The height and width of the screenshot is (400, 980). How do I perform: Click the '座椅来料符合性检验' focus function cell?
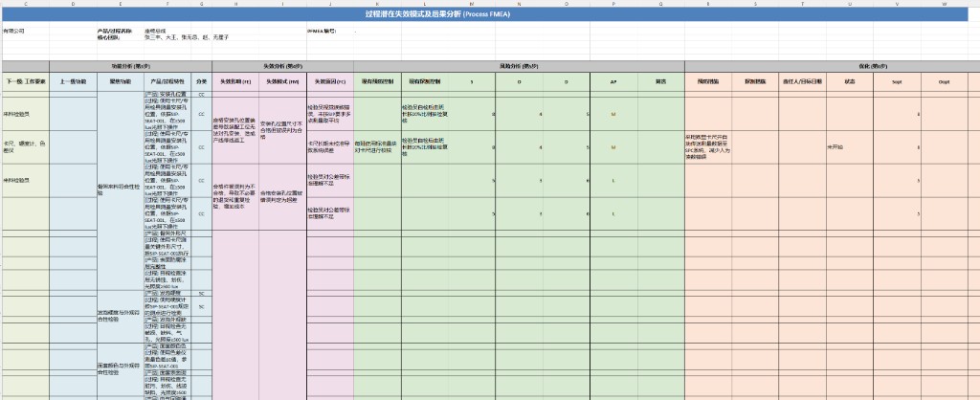coord(120,190)
